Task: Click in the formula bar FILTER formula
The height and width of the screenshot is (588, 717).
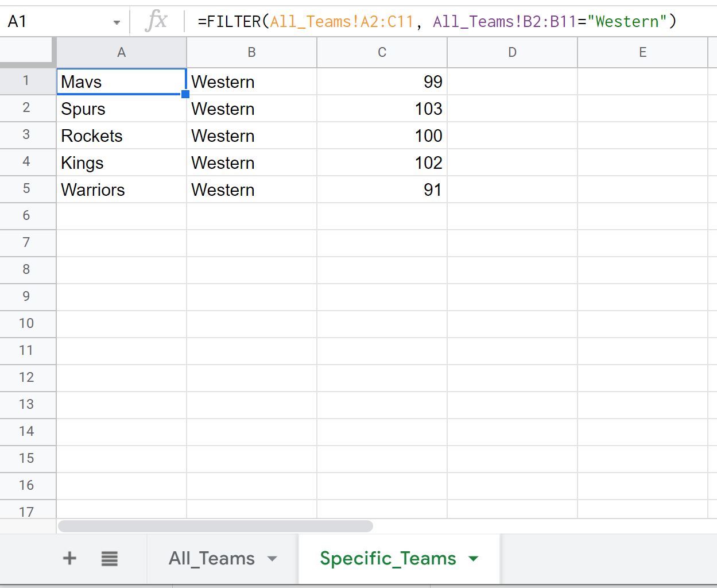Action: coord(437,21)
